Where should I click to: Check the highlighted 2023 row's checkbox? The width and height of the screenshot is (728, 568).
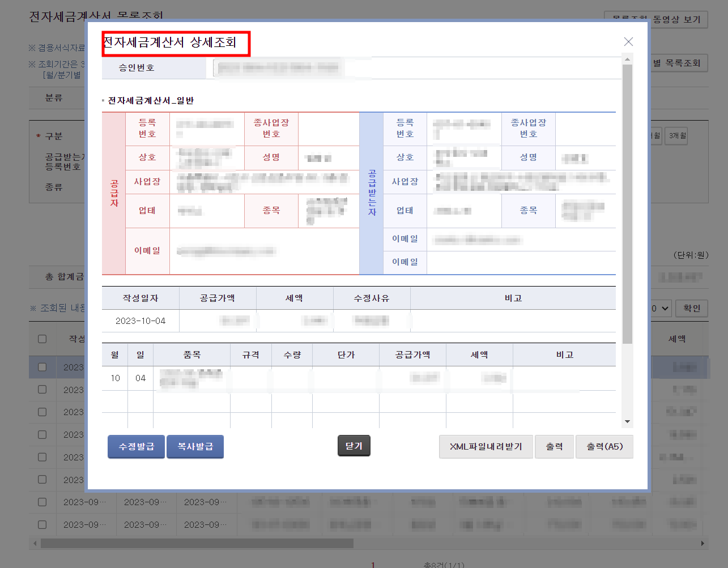42,367
